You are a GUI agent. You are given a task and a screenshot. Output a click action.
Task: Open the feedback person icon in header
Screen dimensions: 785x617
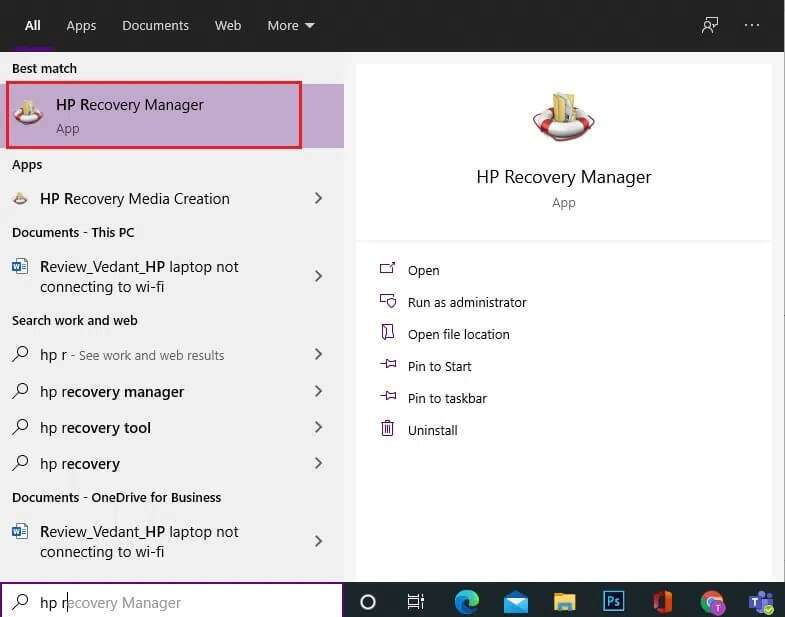tap(709, 26)
